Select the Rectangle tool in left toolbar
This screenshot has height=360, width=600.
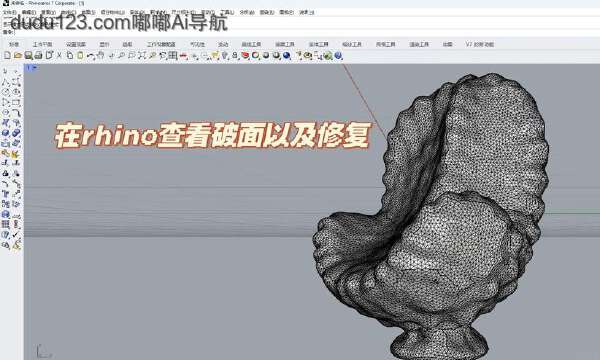pyautogui.click(x=16, y=103)
